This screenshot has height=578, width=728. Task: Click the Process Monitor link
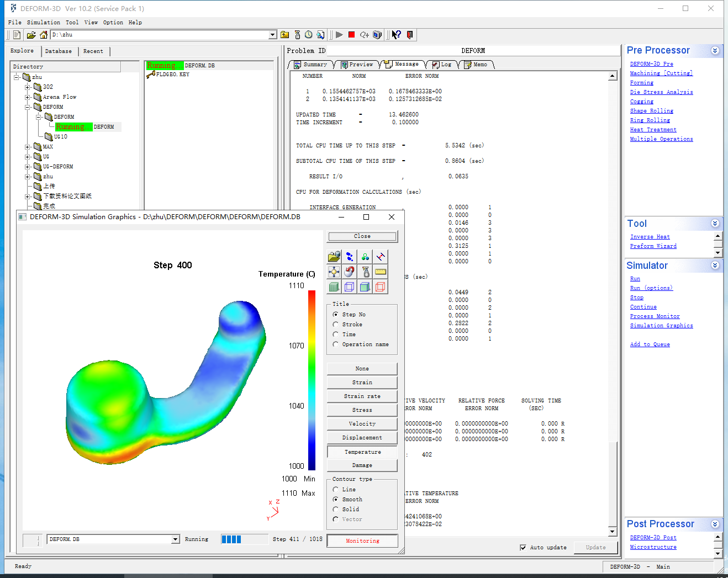click(655, 316)
